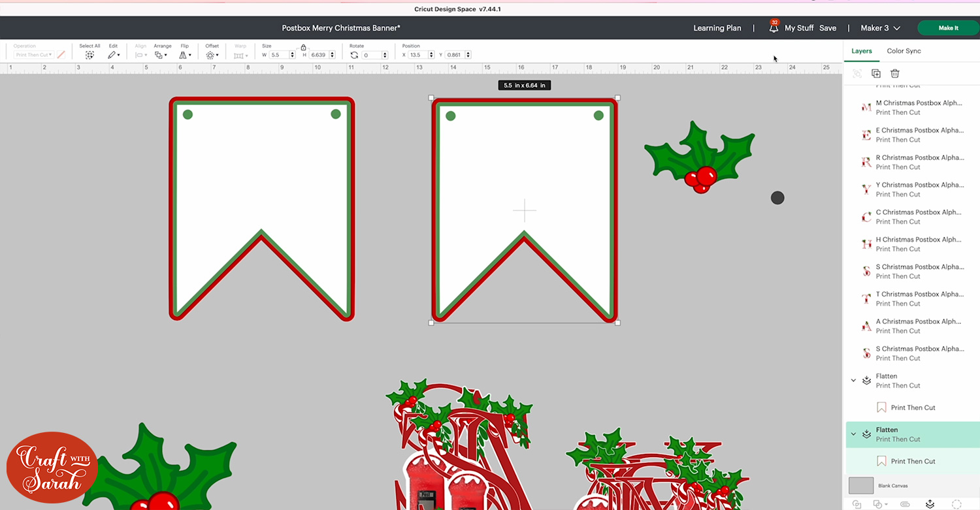This screenshot has width=980, height=510.
Task: Click the Slice icon below layers
Action: click(x=857, y=504)
